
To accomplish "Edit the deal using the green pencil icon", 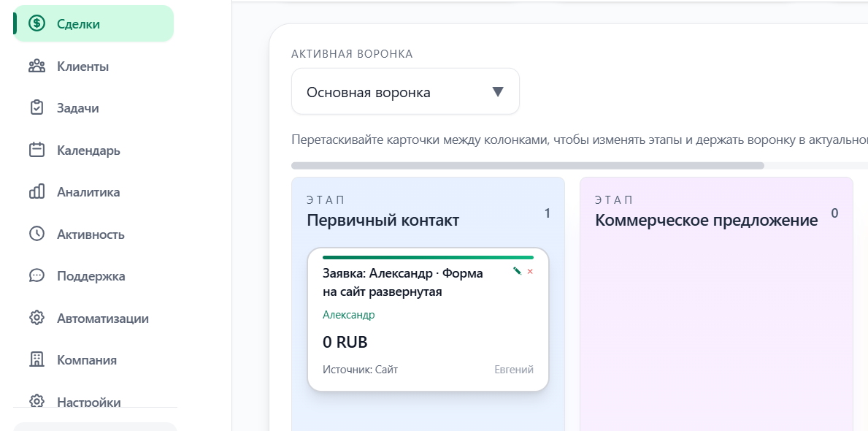I will (516, 271).
